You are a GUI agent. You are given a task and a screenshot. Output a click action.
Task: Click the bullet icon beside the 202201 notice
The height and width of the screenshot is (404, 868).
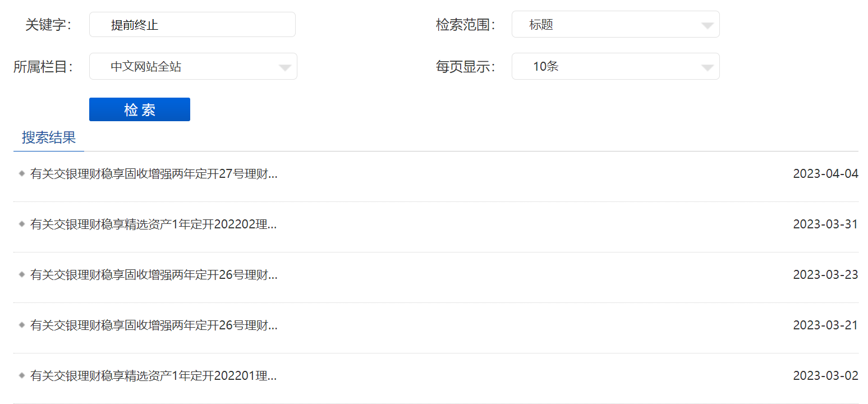tap(22, 375)
